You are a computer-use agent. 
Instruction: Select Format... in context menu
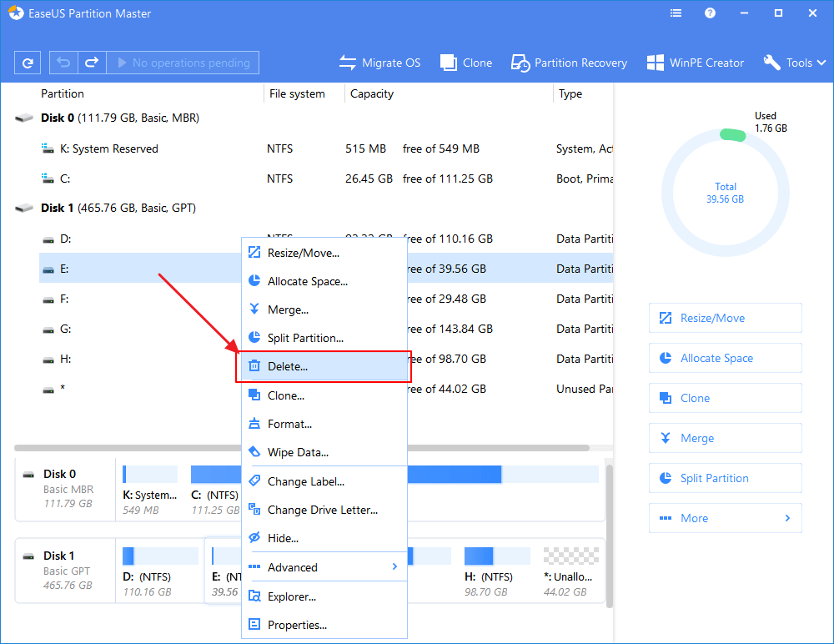(324, 424)
